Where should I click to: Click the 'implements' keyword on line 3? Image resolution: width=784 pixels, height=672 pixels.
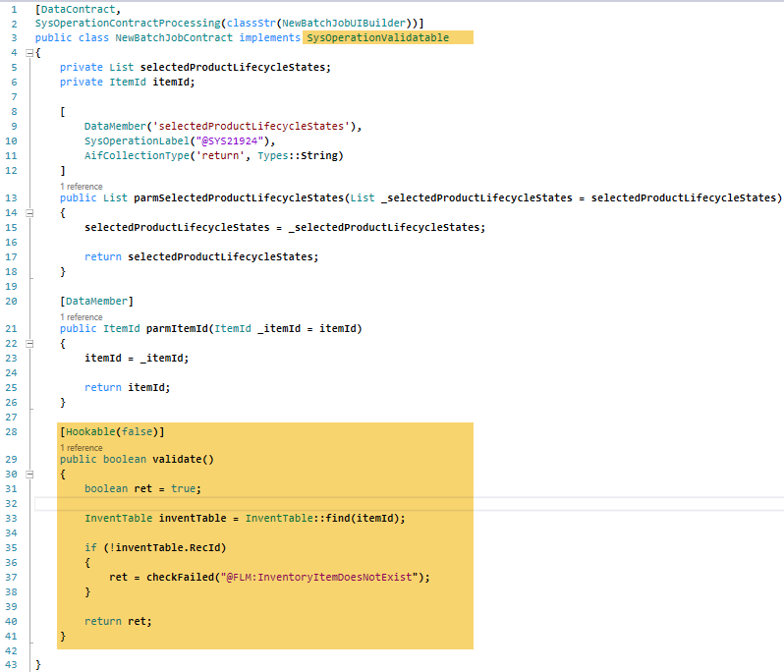tap(269, 38)
